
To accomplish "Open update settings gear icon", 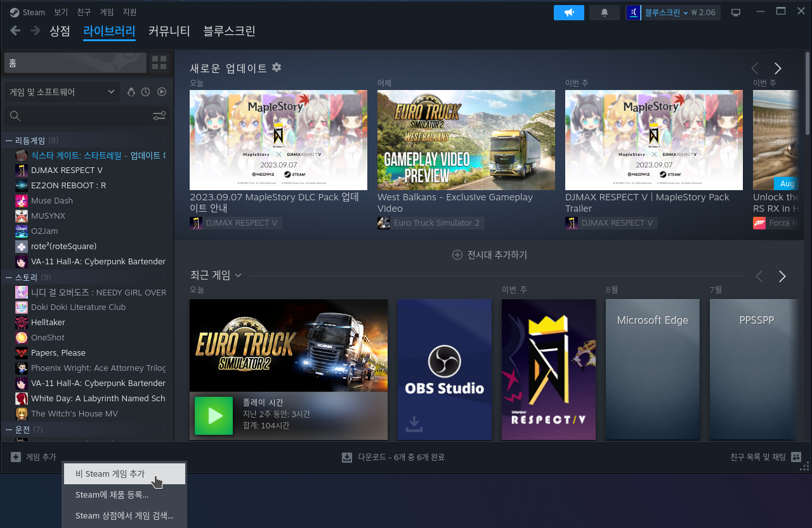I will 277,67.
